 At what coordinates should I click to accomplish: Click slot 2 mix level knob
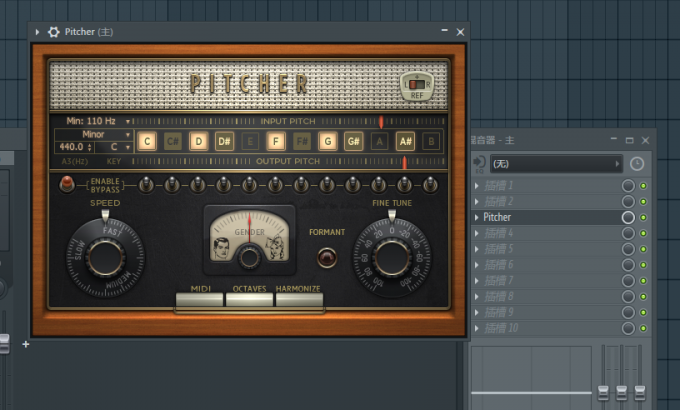[628, 202]
